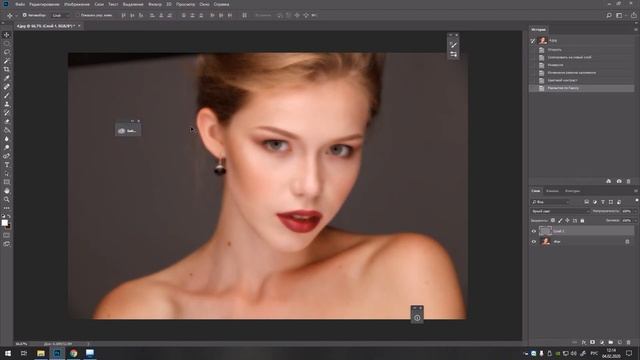
Task: Open the Layers panel menu
Action: point(636,191)
